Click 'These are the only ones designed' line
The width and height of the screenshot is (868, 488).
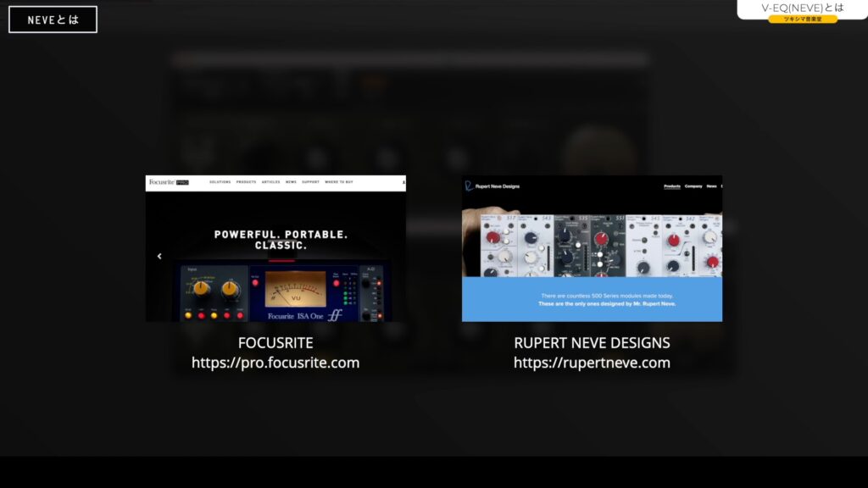[607, 304]
